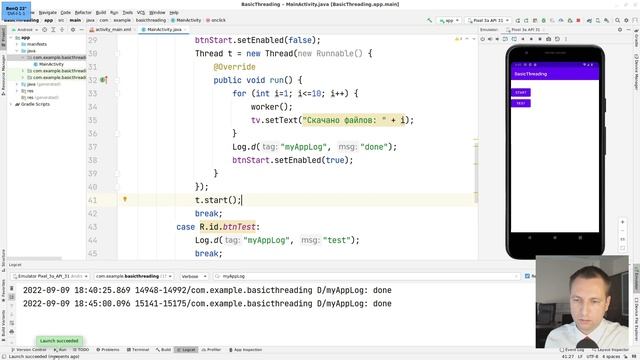Open the Code menu
640x360 pixels.
65,13
